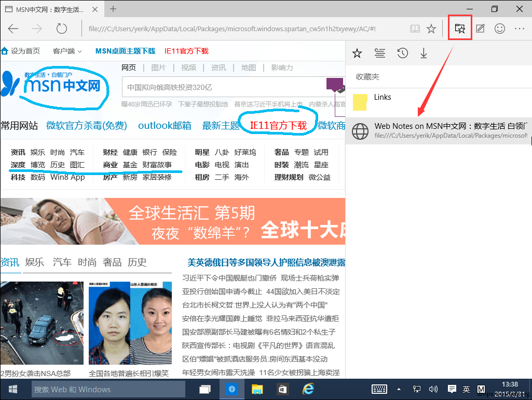Image resolution: width=532 pixels, height=400 pixels.
Task: Select the 资讯 news tab below banner
Action: point(10,262)
